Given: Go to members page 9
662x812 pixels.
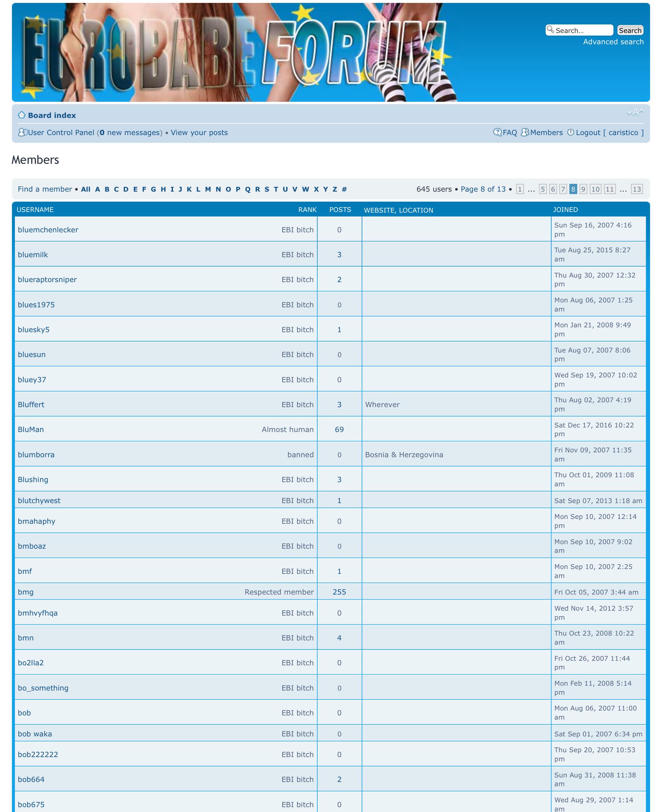Looking at the screenshot, I should click(583, 189).
